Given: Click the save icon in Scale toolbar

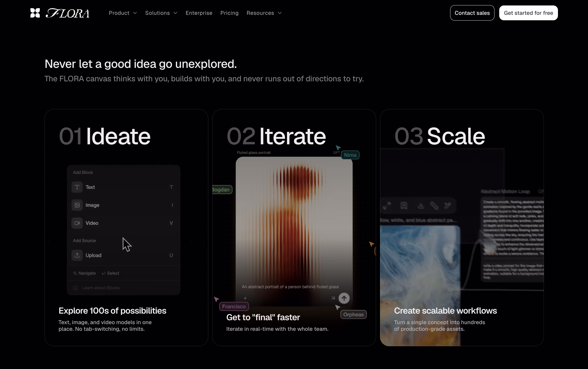Looking at the screenshot, I should click(404, 206).
